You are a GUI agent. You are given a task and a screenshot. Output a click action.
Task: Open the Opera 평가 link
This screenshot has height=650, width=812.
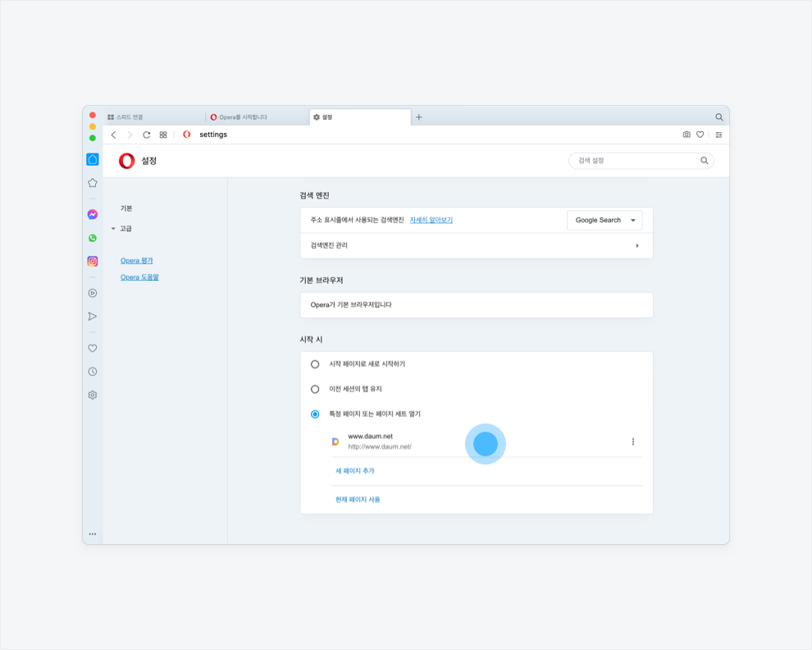coord(137,261)
